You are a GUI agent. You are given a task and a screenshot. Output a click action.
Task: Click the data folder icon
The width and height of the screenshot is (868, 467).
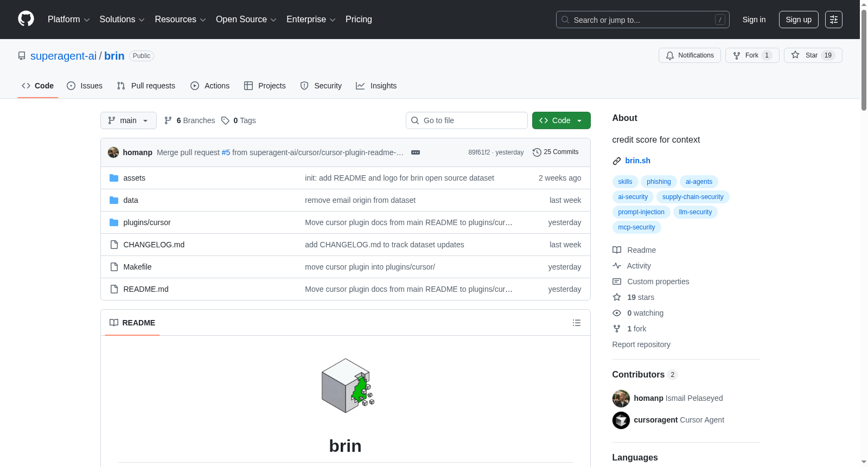pyautogui.click(x=114, y=200)
